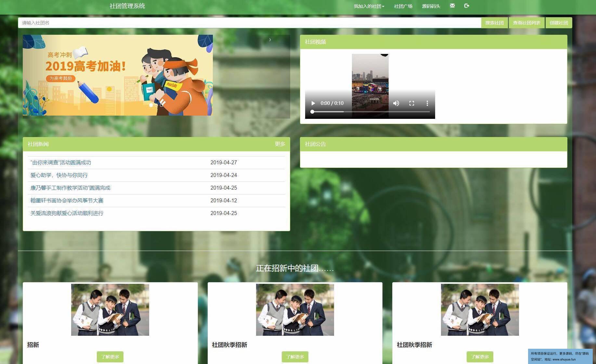Play the club video
The width and height of the screenshot is (596, 364).
(313, 103)
